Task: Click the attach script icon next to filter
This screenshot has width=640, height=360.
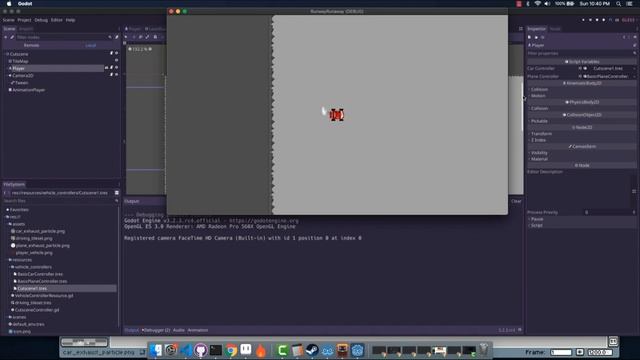Action: coord(117,37)
